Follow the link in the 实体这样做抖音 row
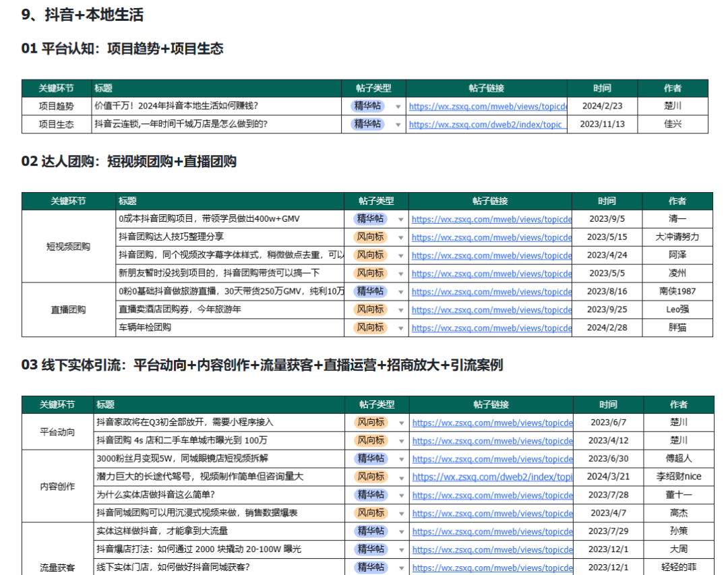The image size is (728, 575). click(492, 531)
